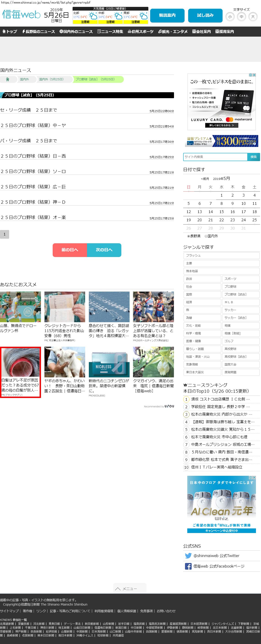Click the 信毎プレミアム 300円 banner

coord(221,141)
